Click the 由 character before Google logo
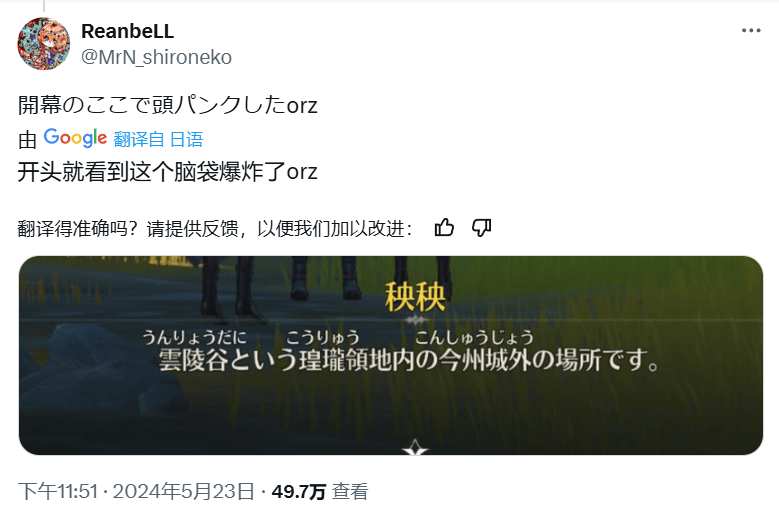 pos(27,140)
